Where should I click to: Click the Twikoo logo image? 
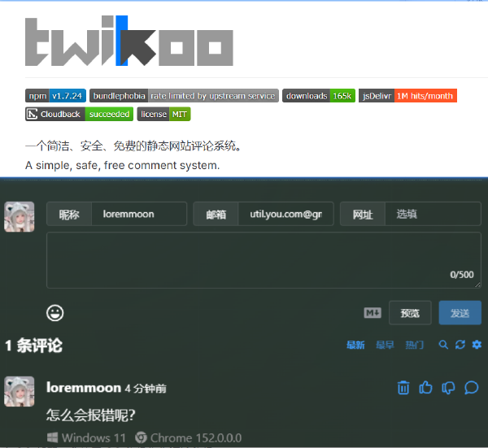[129, 41]
